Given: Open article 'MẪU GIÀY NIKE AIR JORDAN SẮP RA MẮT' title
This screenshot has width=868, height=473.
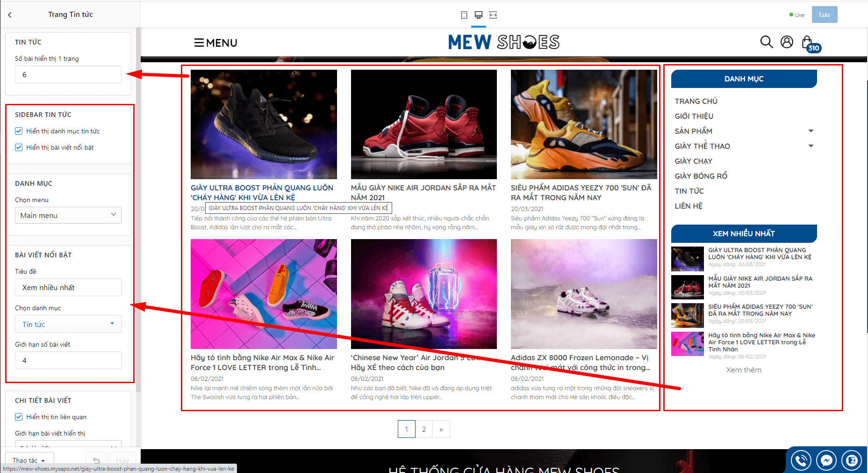Looking at the screenshot, I should [423, 193].
